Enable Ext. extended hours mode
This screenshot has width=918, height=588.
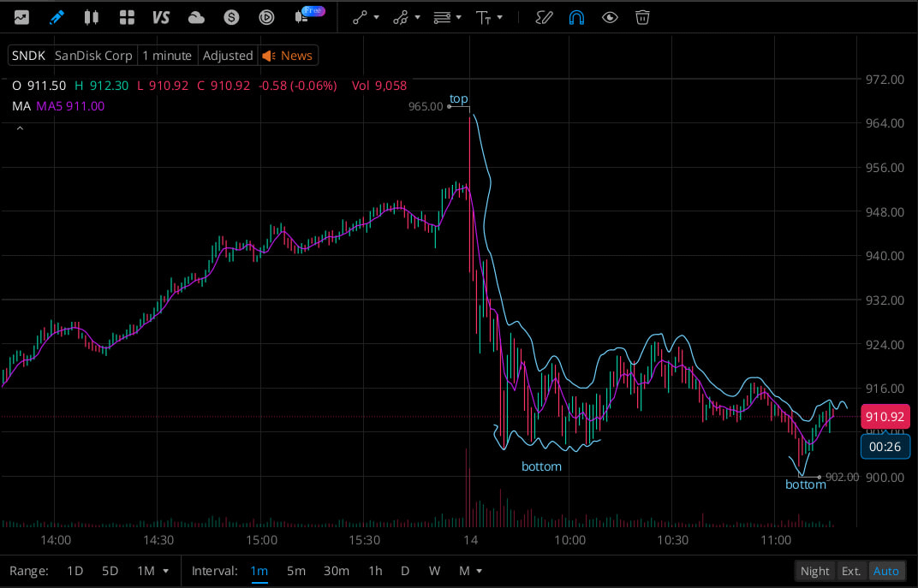850,571
